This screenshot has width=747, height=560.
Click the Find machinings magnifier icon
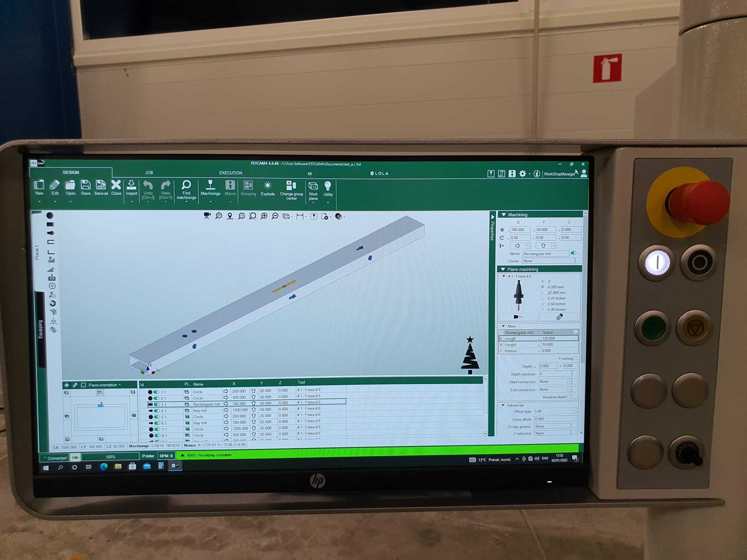(x=186, y=185)
